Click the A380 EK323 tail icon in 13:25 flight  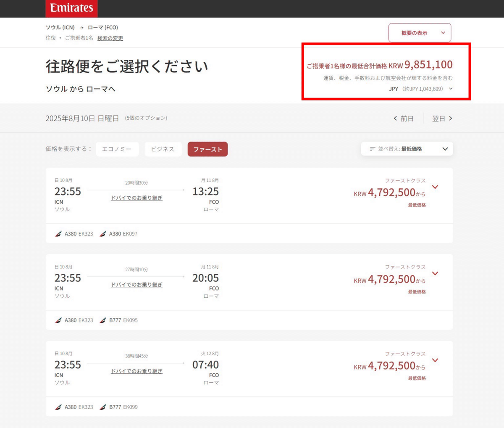58,234
